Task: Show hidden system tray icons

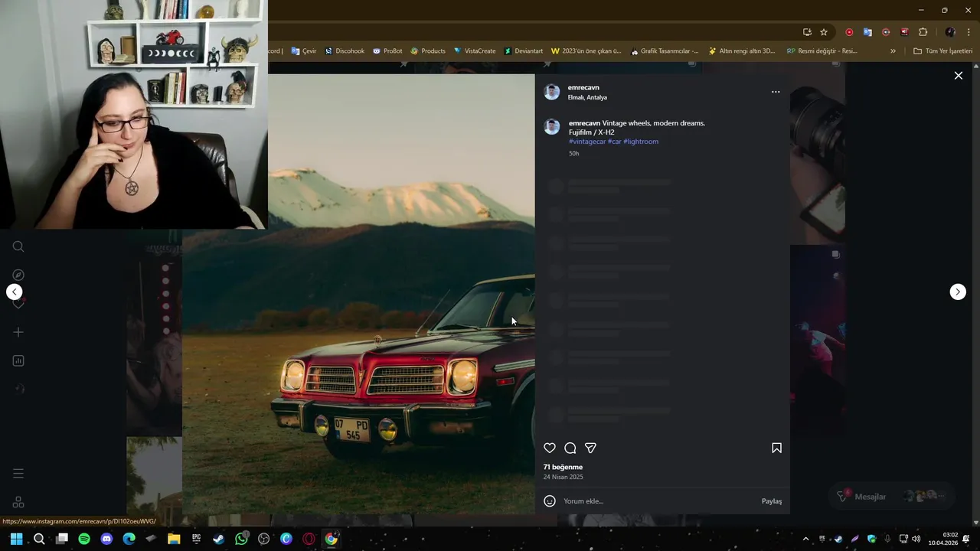Action: coord(805,540)
